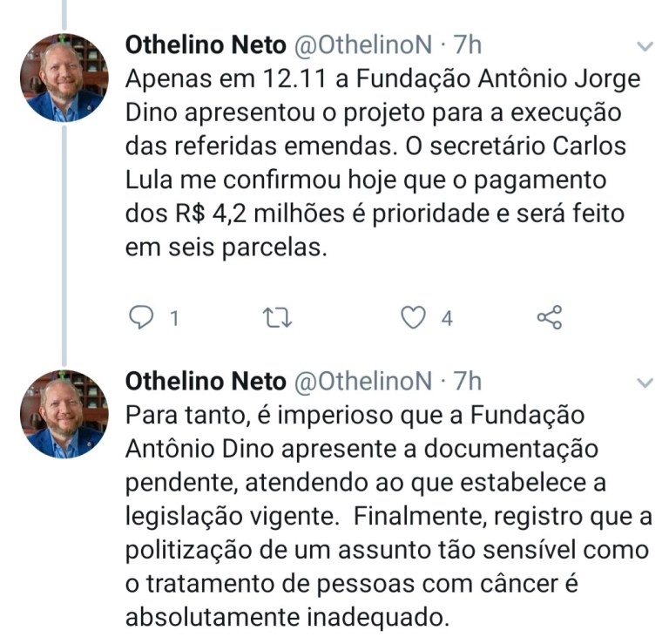This screenshot has width=669, height=644.
Task: Click the 7h timestamp of the first tweet
Action: [467, 44]
